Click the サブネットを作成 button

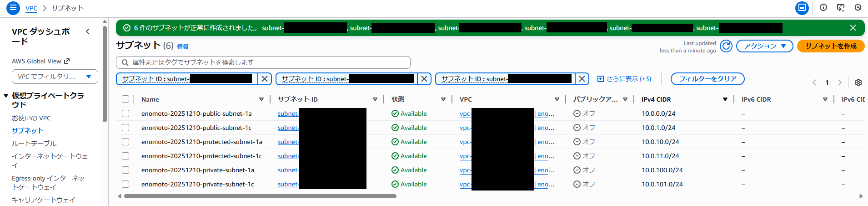831,46
